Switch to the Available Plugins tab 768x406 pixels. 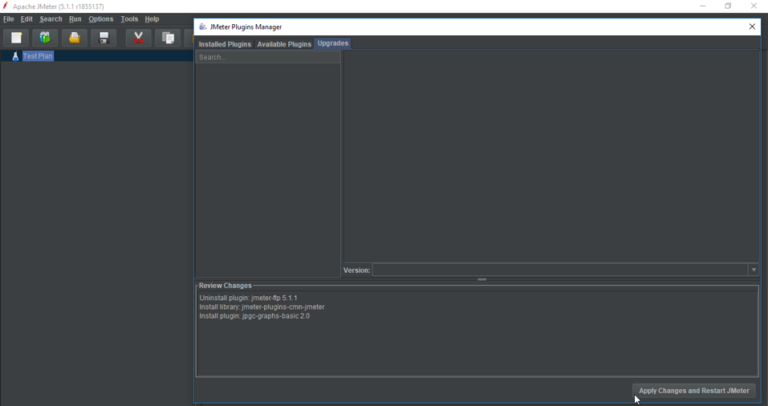tap(284, 44)
